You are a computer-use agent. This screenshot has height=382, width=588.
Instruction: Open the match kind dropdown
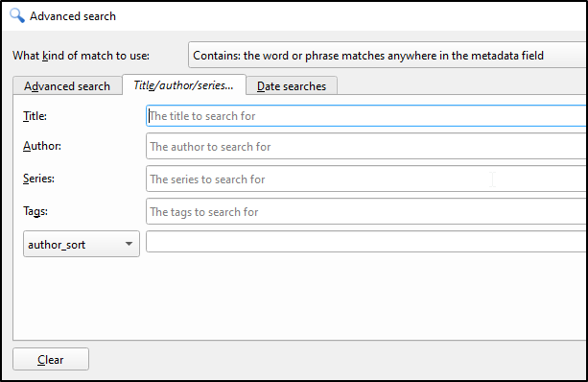pyautogui.click(x=388, y=55)
